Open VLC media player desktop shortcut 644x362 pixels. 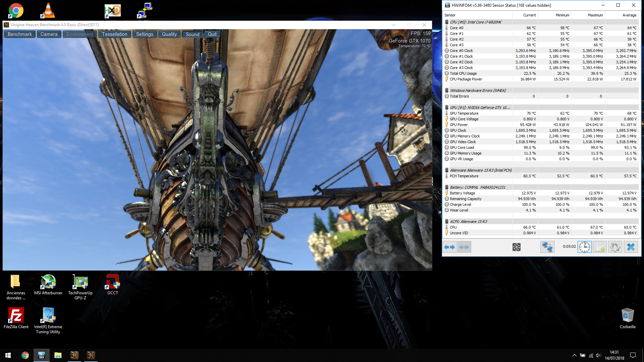click(x=48, y=10)
